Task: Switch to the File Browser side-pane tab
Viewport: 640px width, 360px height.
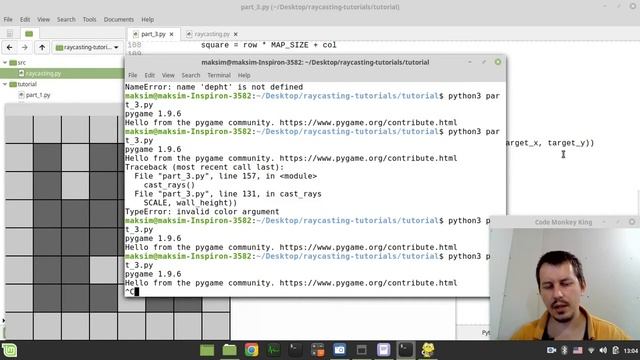Action: (x=29, y=34)
